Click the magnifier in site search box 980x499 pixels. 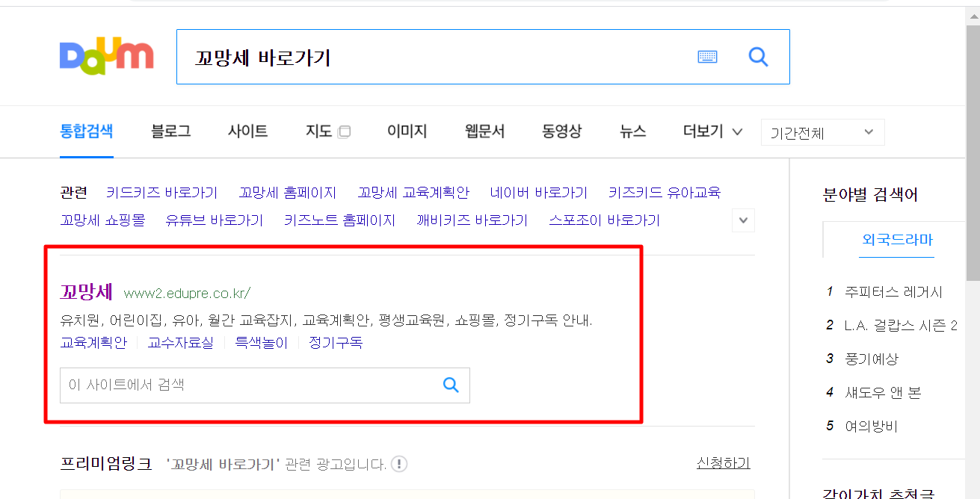(x=451, y=385)
